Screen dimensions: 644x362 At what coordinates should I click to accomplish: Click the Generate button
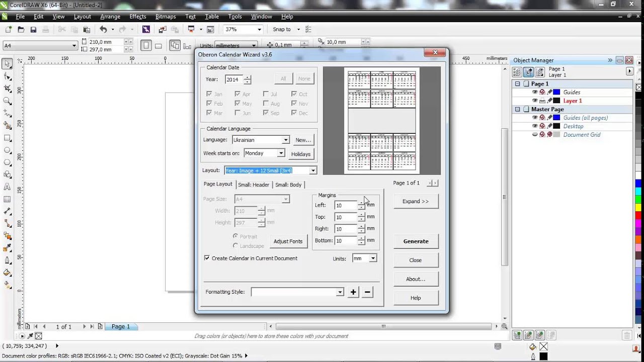[416, 241]
